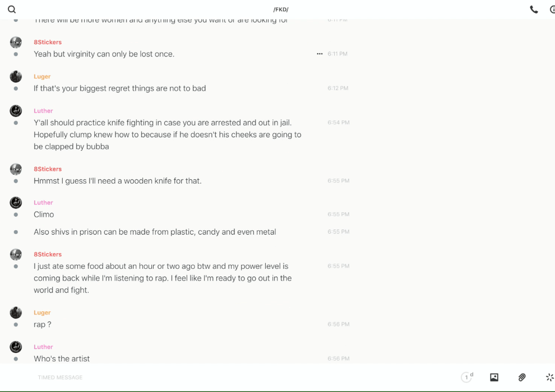555x392 pixels.
Task: Click Luther's avatar beside 'Climo' message
Action: (16, 203)
